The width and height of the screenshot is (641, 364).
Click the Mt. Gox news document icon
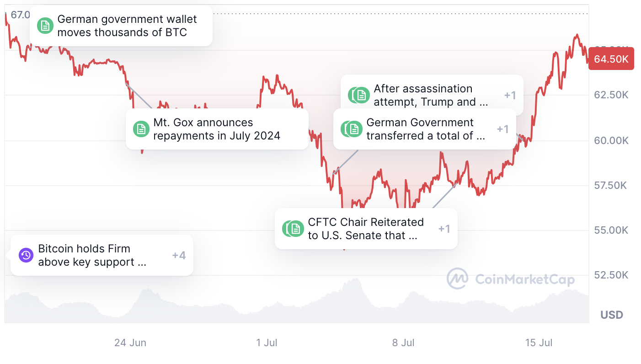pyautogui.click(x=141, y=129)
